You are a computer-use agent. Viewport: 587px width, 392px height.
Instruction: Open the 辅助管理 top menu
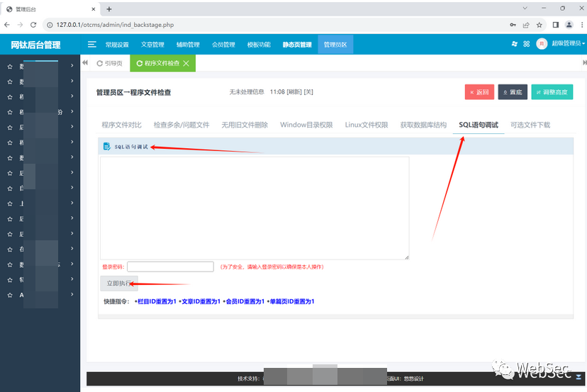(x=188, y=45)
